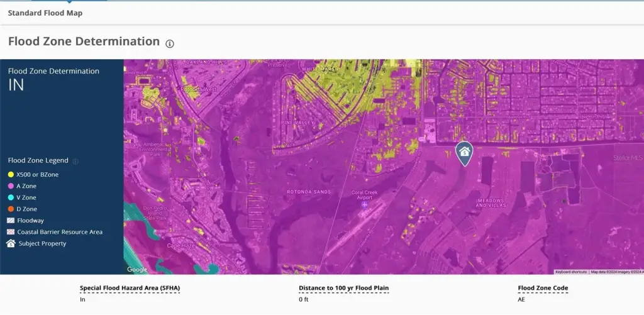Click the subject property home map pin

pos(464,152)
